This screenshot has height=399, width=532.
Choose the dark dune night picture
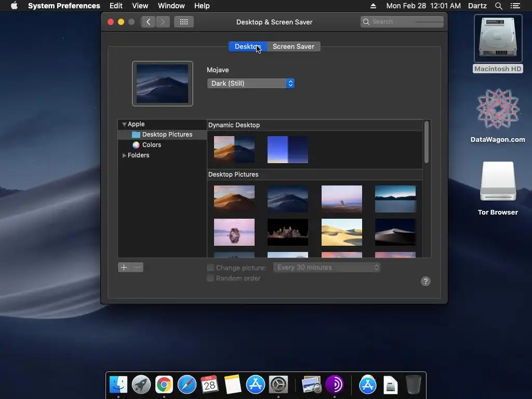tap(395, 232)
